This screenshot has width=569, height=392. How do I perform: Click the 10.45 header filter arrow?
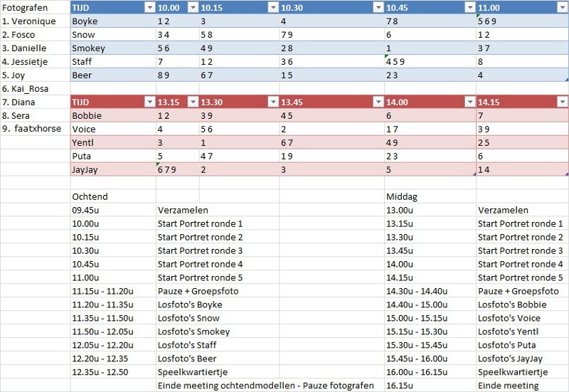tap(470, 8)
